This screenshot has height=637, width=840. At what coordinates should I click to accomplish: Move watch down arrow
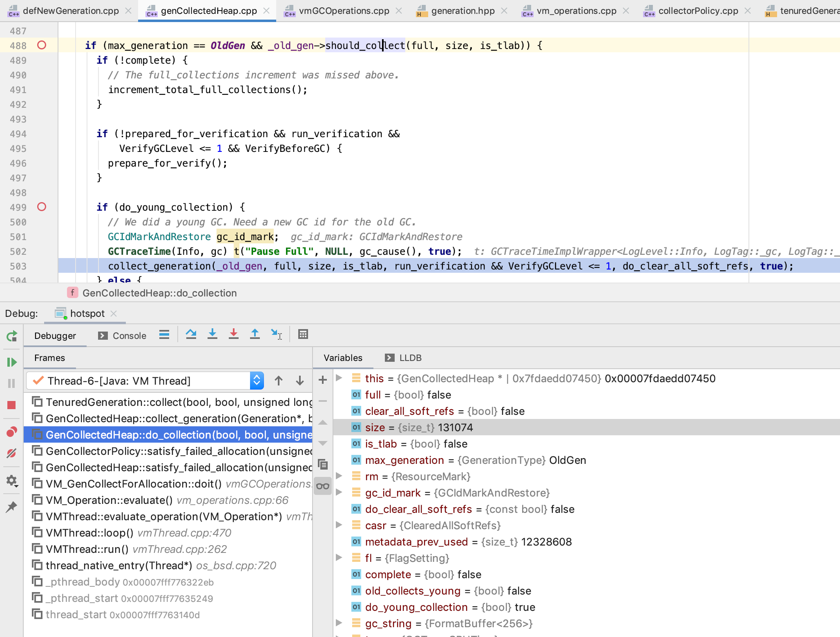coord(323,443)
